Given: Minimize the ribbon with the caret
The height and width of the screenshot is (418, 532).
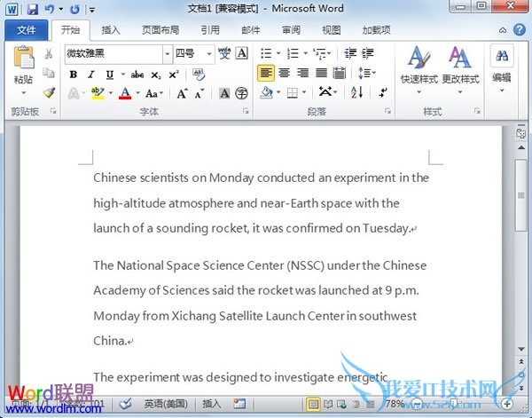Looking at the screenshot, I should click(503, 30).
